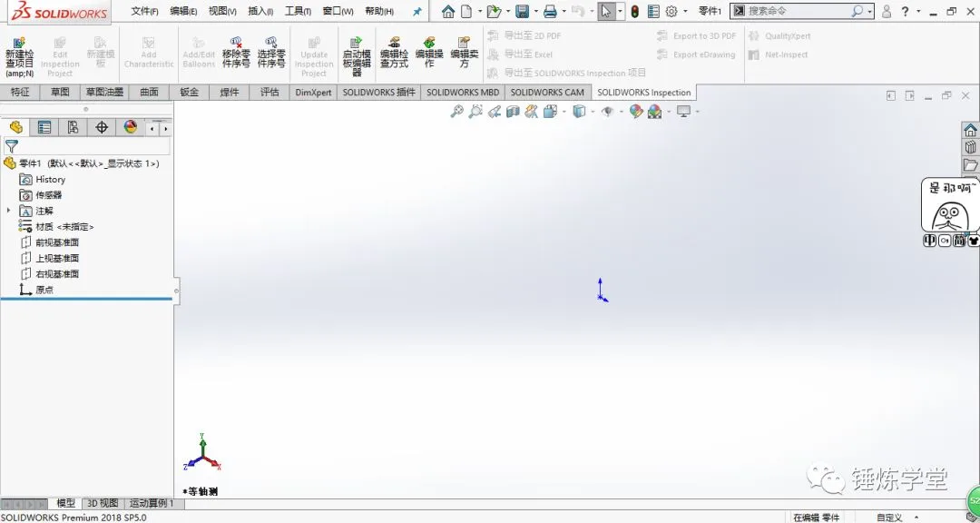Select 传感器 in feature tree
This screenshot has height=523, width=980.
coord(40,195)
